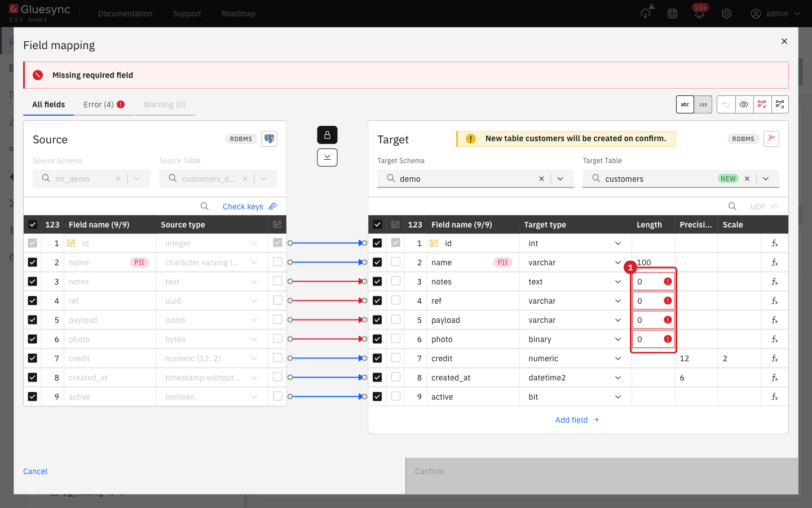Toggle source select-all header checkbox

[x=32, y=225]
